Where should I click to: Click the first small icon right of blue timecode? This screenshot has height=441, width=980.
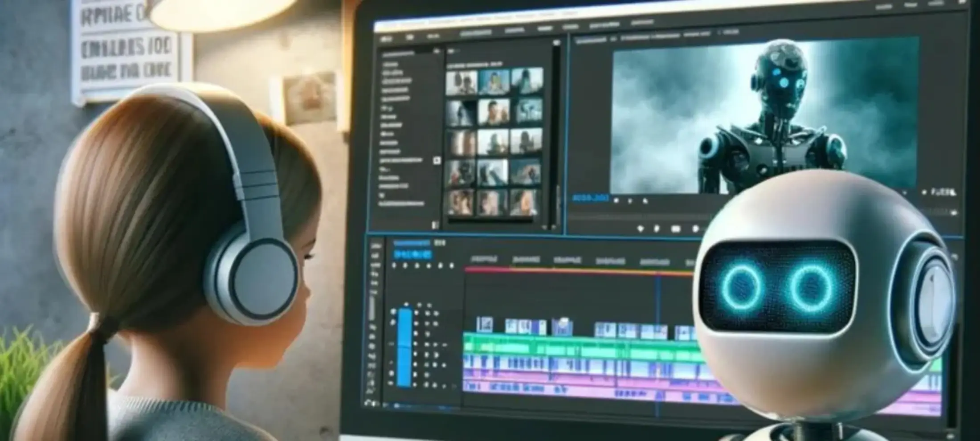(617, 201)
